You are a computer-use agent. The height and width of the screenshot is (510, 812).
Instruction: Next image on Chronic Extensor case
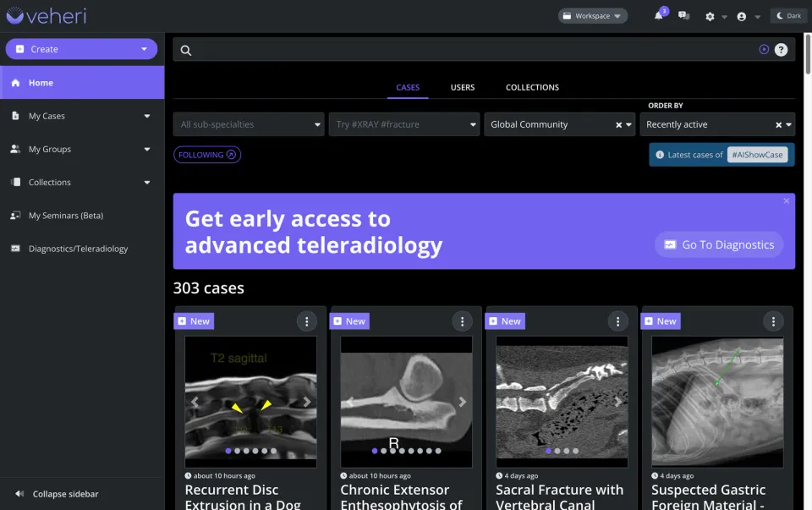[x=463, y=402]
